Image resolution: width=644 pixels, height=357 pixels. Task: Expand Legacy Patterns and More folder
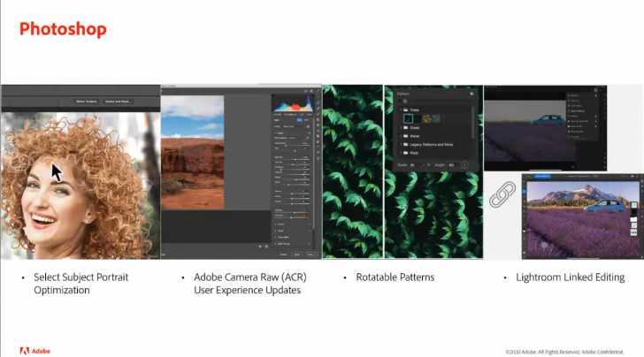click(401, 144)
